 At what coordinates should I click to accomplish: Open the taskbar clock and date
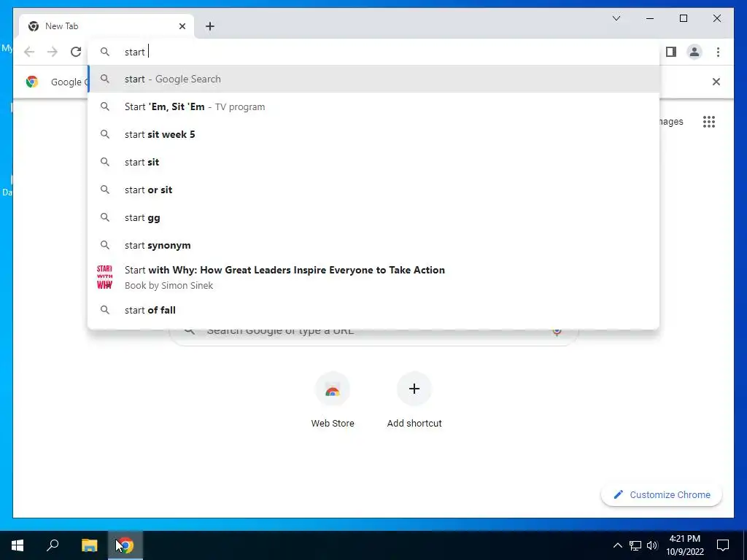click(684, 545)
